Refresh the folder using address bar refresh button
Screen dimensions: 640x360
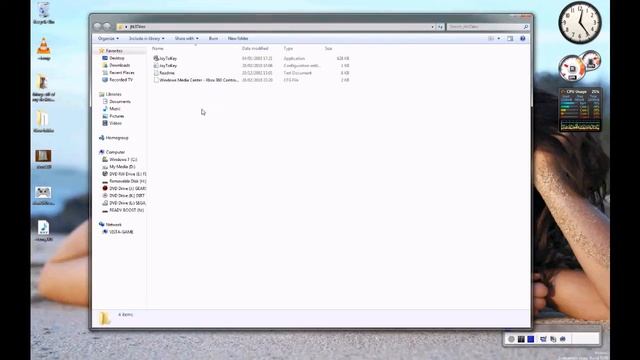[x=440, y=27]
